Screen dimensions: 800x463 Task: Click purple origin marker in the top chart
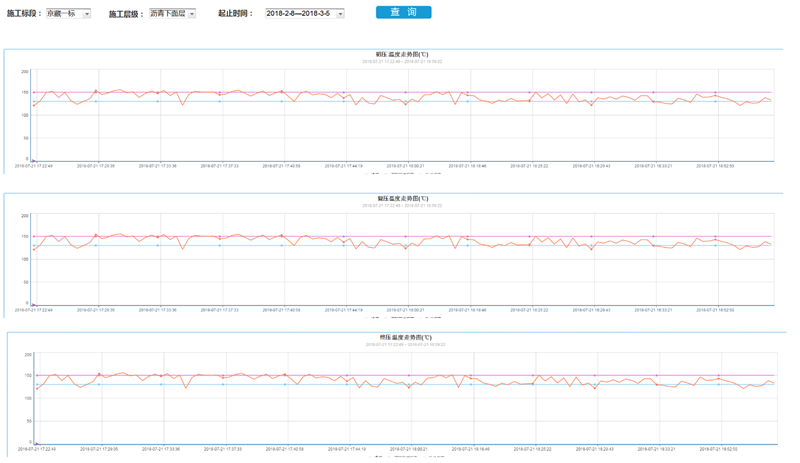click(x=33, y=160)
